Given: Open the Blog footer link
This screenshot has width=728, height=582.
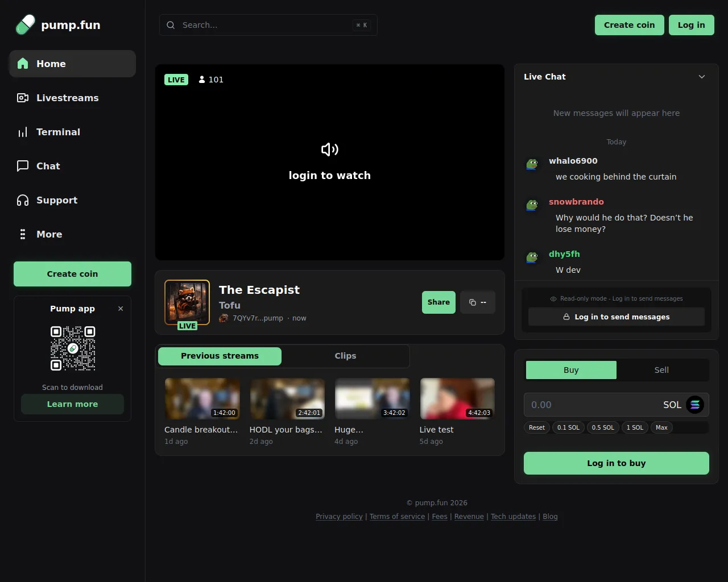Looking at the screenshot, I should tap(550, 517).
